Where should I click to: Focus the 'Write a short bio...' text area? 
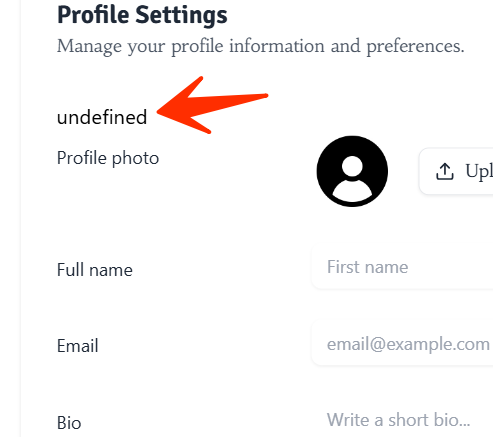(402, 419)
